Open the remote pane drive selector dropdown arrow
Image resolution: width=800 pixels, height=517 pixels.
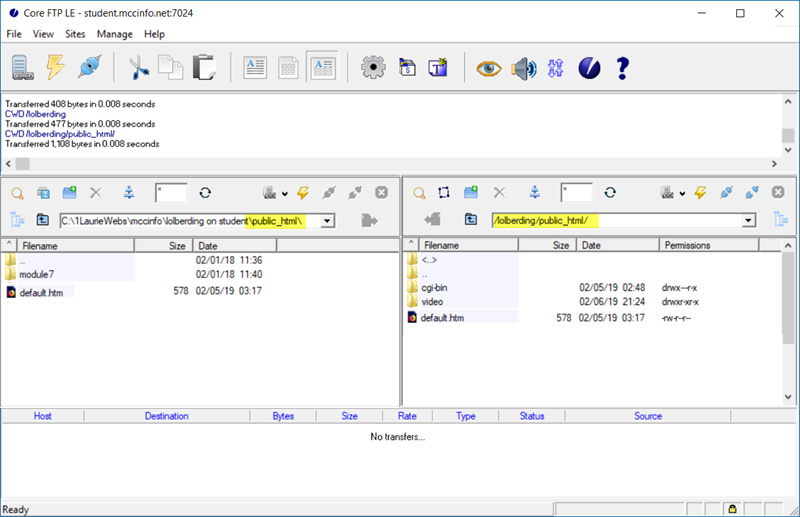pyautogui.click(x=682, y=194)
